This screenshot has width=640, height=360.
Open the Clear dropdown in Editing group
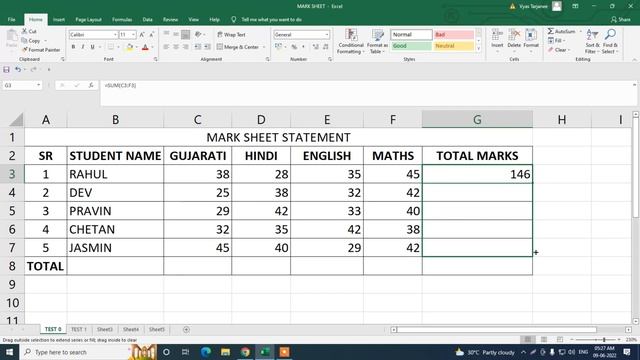click(559, 50)
